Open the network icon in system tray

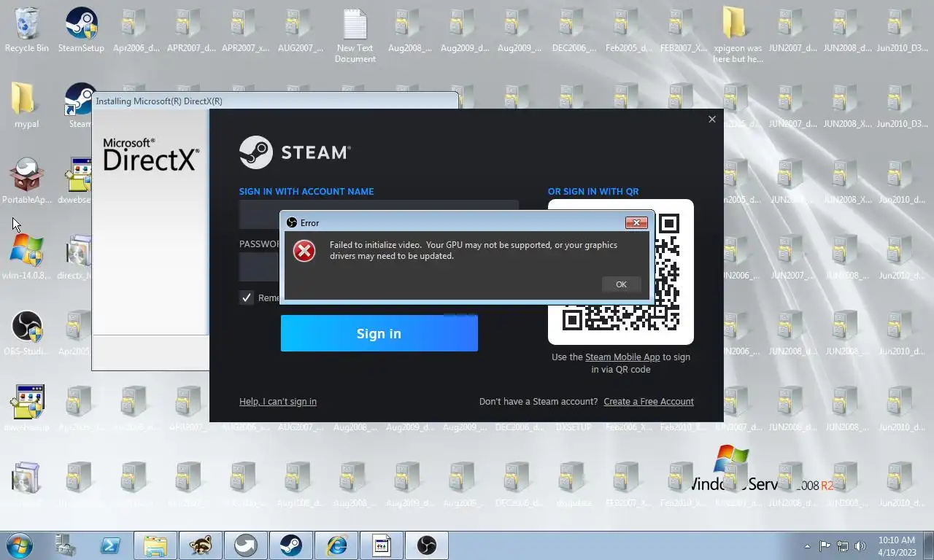pos(843,546)
